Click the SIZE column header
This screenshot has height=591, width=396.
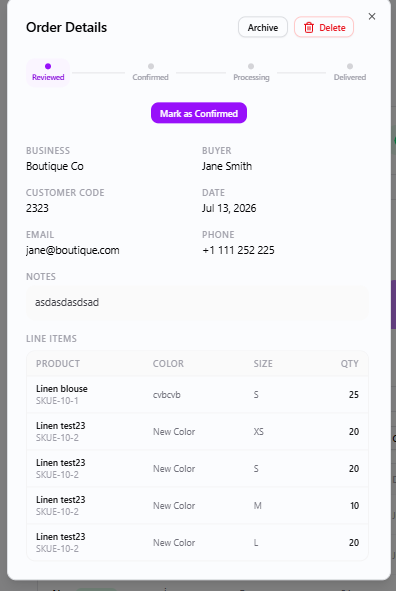(263, 364)
